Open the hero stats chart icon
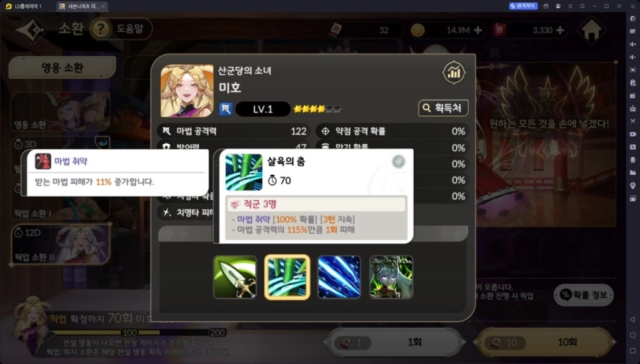This screenshot has height=364, width=640. pos(454,72)
